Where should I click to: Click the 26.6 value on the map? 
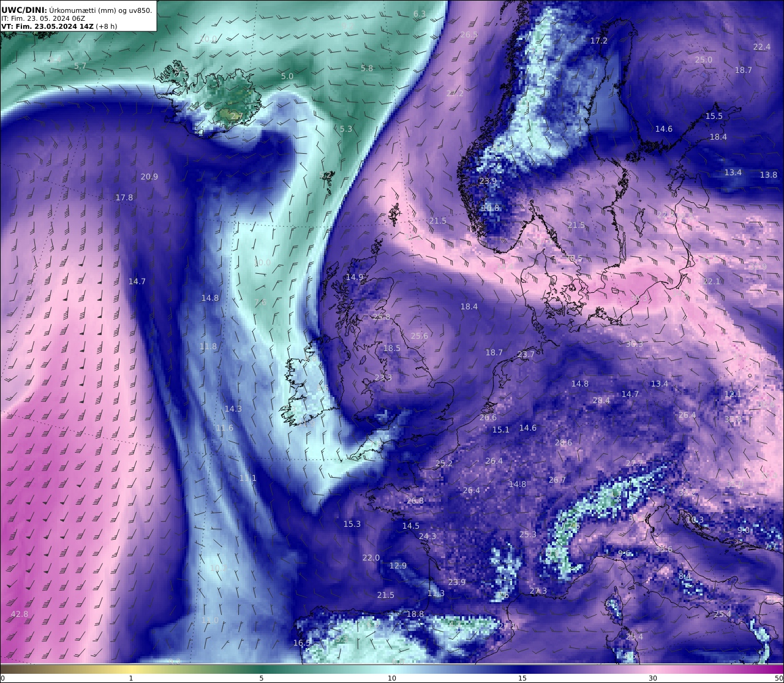[x=488, y=417]
